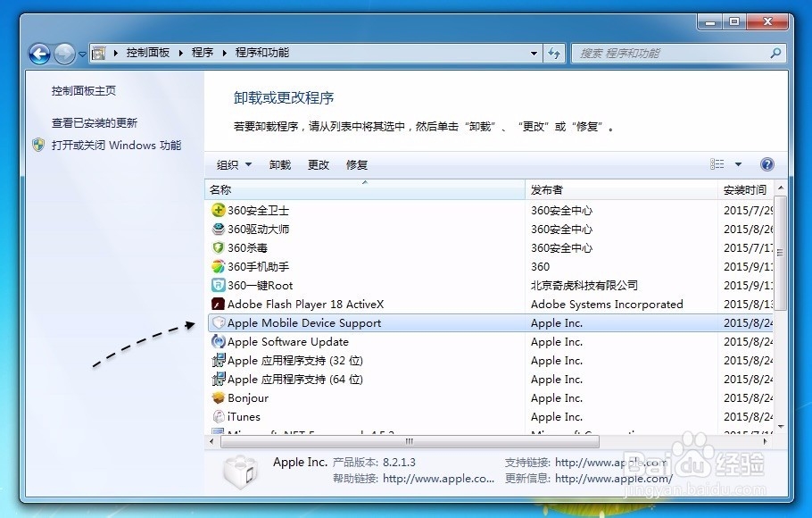Select Adobe Flash Player 18 ActiveX entry

305,304
